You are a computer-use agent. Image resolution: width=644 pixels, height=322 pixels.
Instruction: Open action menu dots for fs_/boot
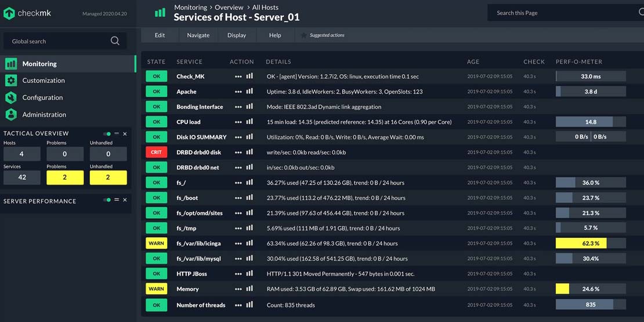(x=238, y=198)
